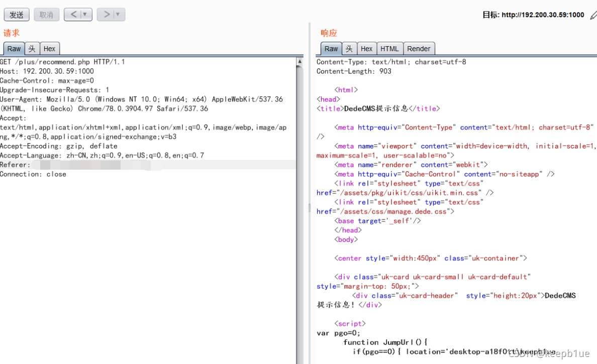The height and width of the screenshot is (364, 597).
Task: Go back with the < history button
Action: 73,15
